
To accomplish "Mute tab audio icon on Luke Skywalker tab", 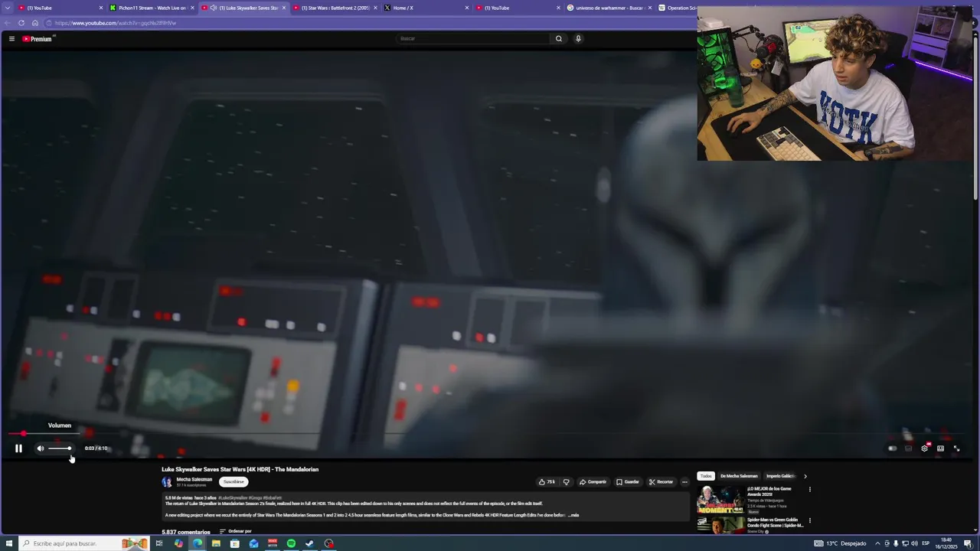I will [214, 8].
